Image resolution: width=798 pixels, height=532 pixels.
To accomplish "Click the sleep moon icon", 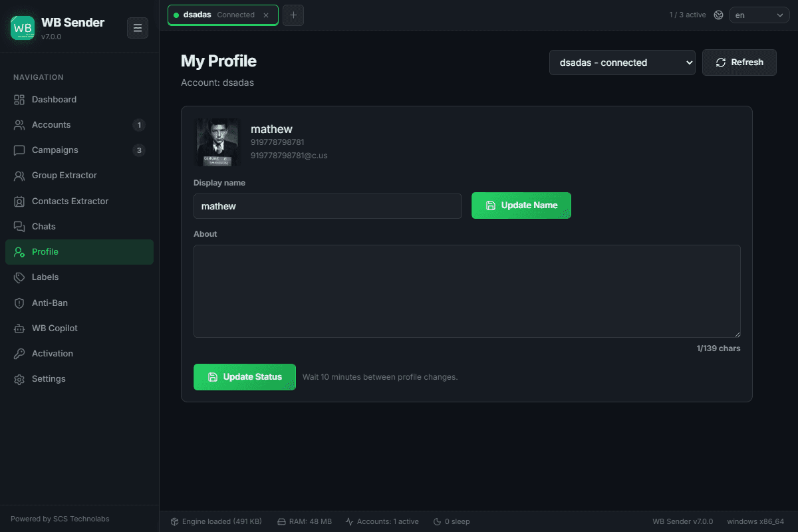I will point(438,522).
